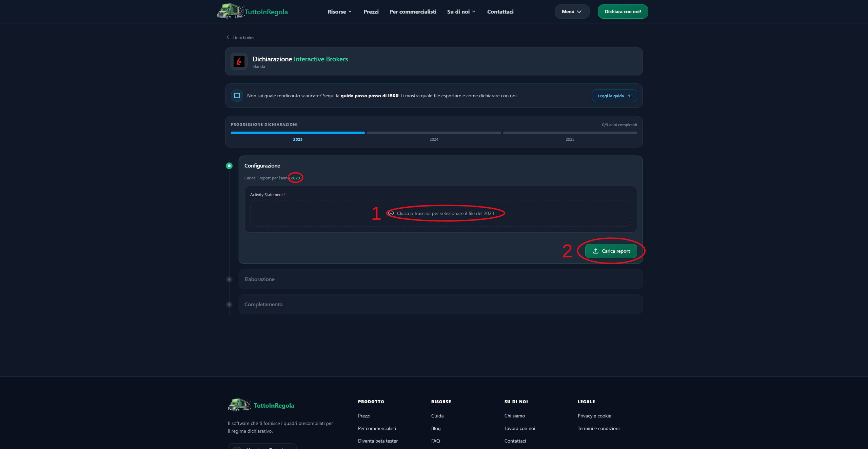Viewport: 868px width, 449px height.
Task: Open Privacy e cookie footer link
Action: (x=594, y=416)
